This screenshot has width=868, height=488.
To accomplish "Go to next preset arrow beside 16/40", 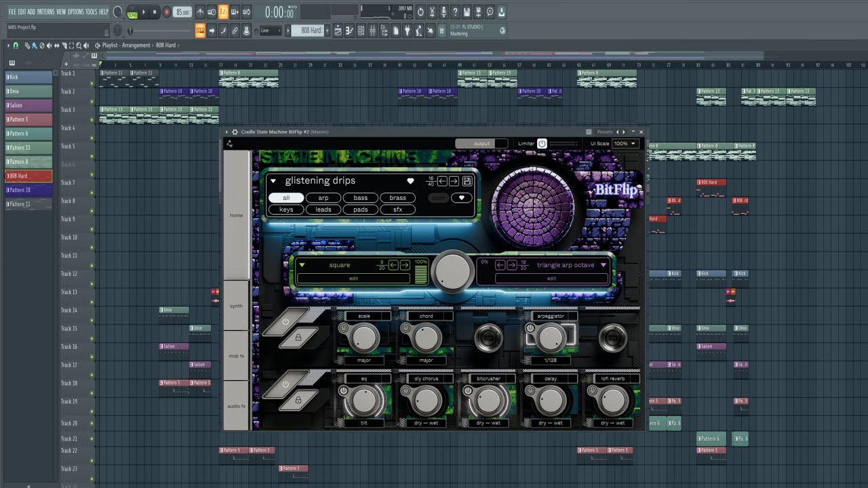I will (x=454, y=181).
